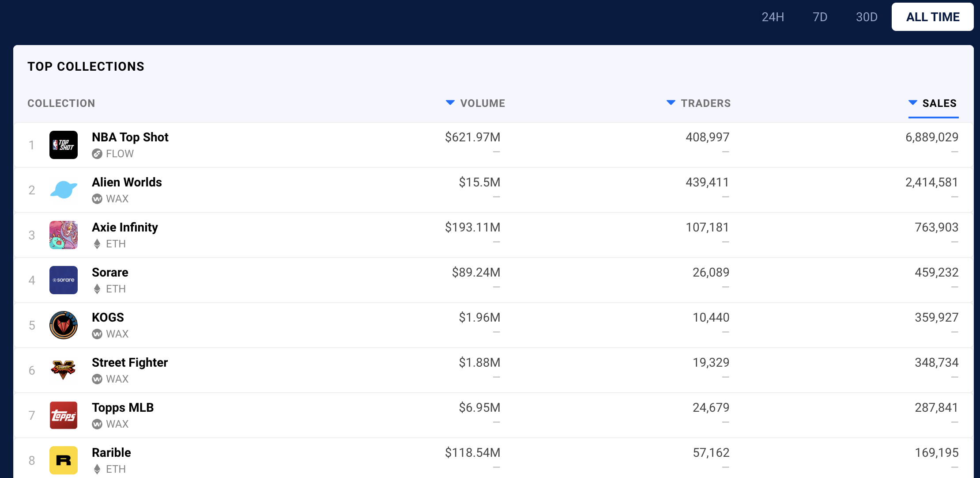The height and width of the screenshot is (478, 980).
Task: Sort by the Traders column arrow
Action: (x=671, y=103)
